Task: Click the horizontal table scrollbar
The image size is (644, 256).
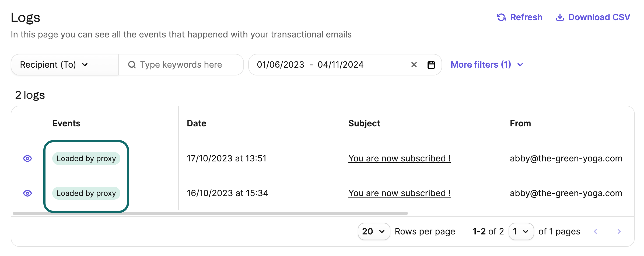Action: coord(210,213)
